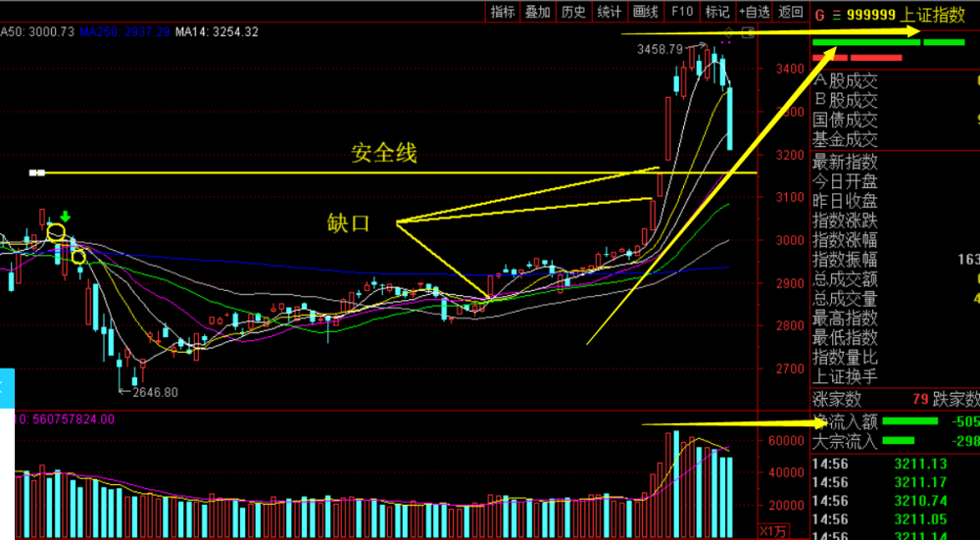This screenshot has width=980, height=540.
Task: Select the 今日开盘 row
Action: [895, 182]
